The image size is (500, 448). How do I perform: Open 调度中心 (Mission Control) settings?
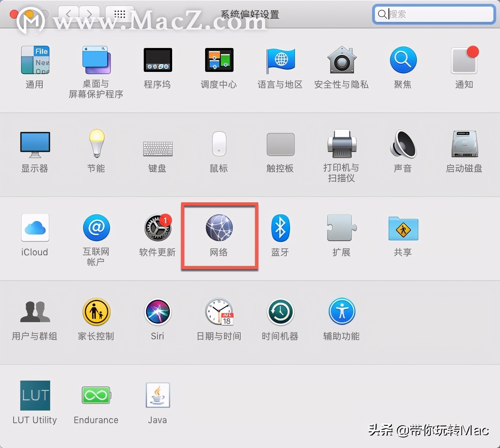(x=219, y=60)
